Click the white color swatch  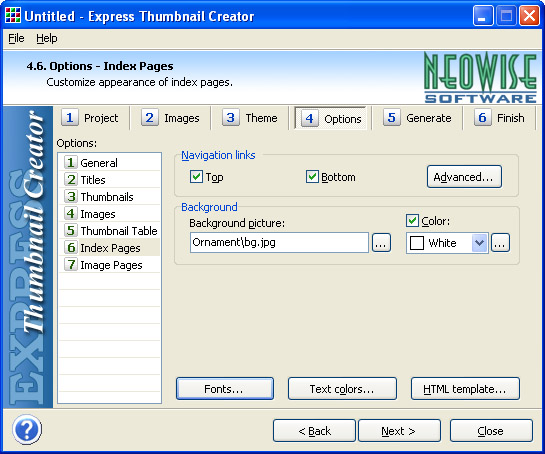click(x=417, y=243)
